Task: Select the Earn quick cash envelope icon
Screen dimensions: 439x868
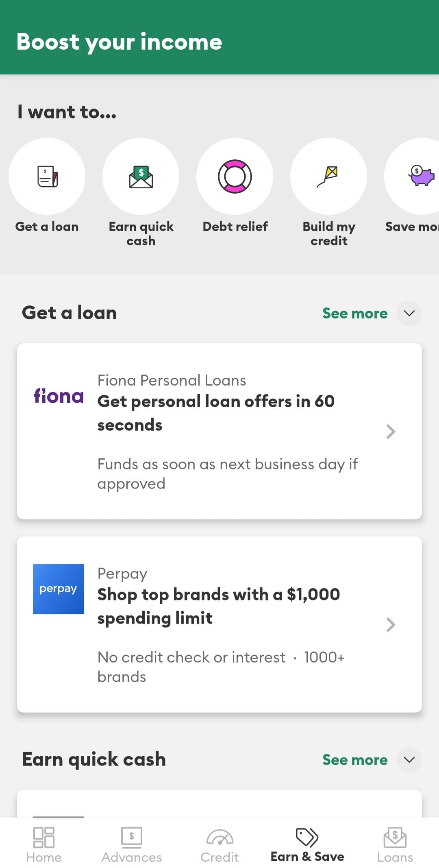Action: [141, 177]
